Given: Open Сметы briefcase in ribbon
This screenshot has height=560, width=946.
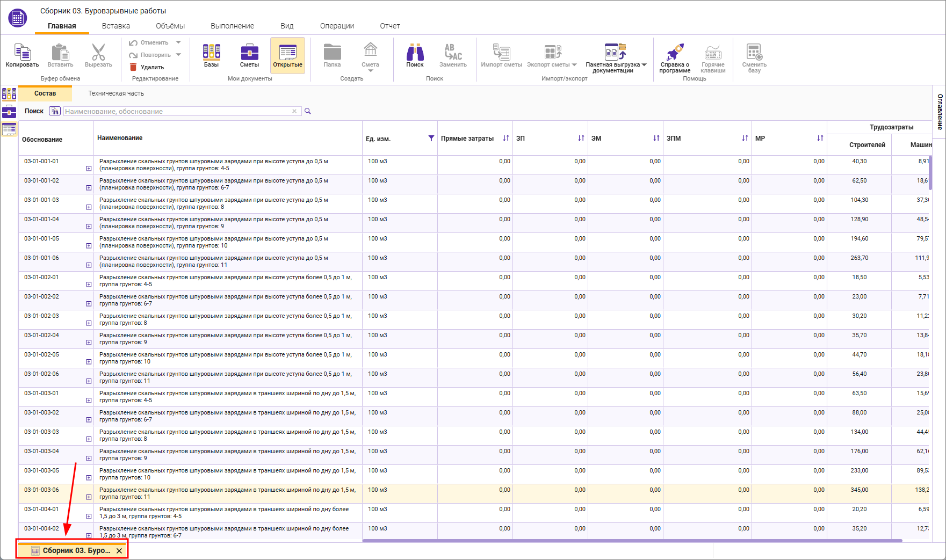Looking at the screenshot, I should [x=249, y=53].
